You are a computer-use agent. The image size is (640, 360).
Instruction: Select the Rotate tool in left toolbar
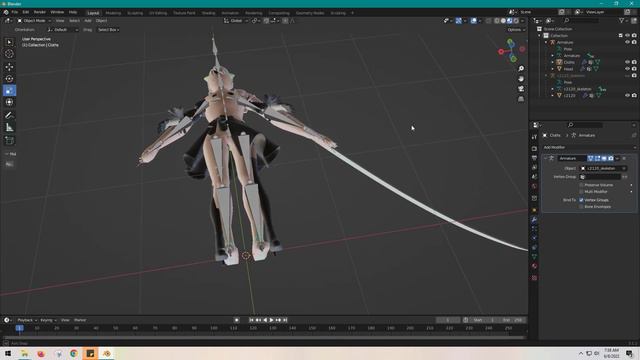coord(9,78)
